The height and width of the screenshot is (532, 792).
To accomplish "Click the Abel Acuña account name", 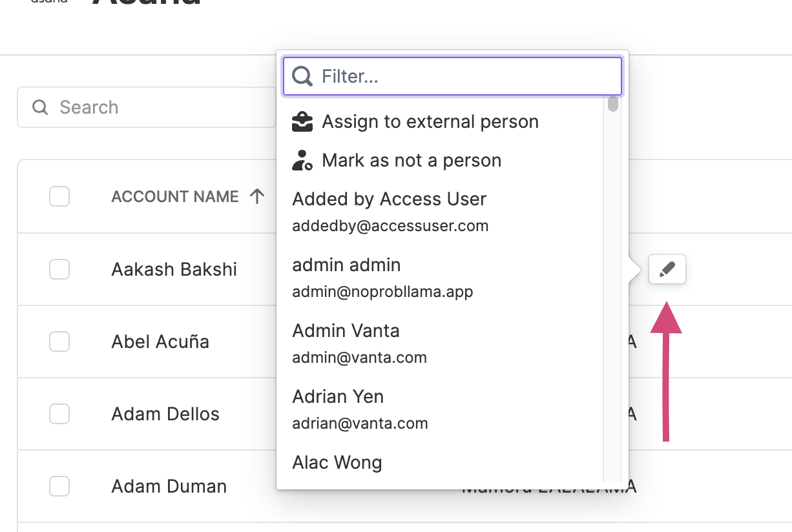I will coord(160,342).
